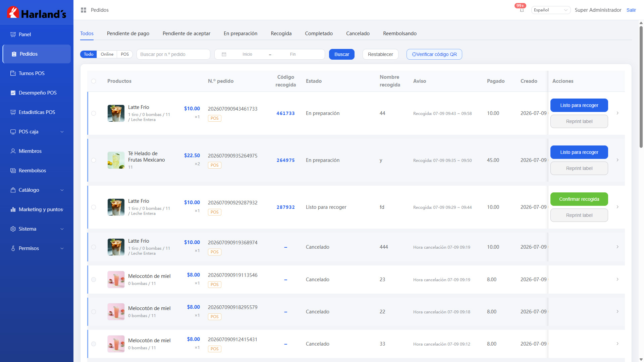Click the Catálogo bag icon
644x362 pixels.
click(13, 190)
